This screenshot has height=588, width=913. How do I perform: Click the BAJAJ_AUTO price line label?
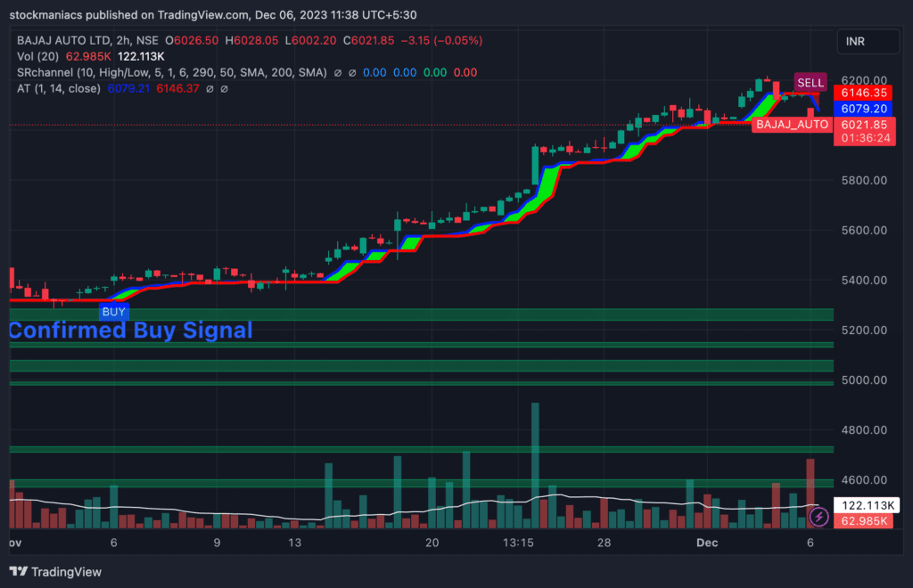[792, 125]
